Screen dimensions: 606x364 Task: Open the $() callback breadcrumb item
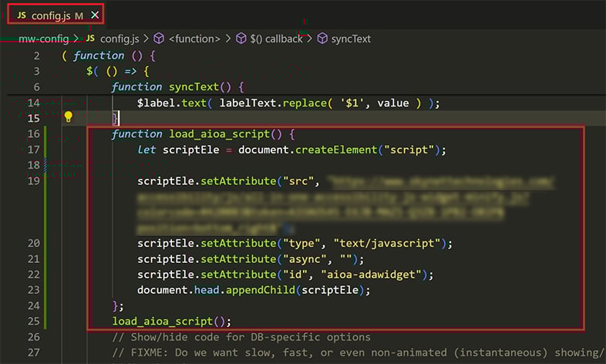click(x=276, y=39)
